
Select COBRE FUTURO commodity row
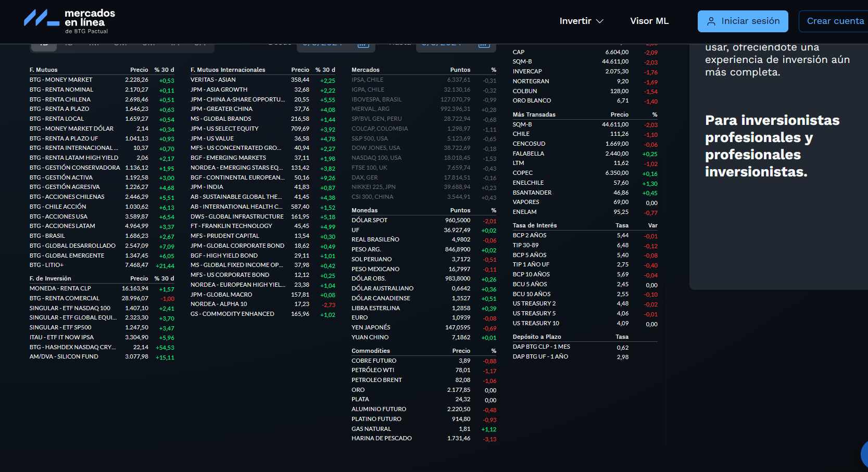(x=424, y=361)
